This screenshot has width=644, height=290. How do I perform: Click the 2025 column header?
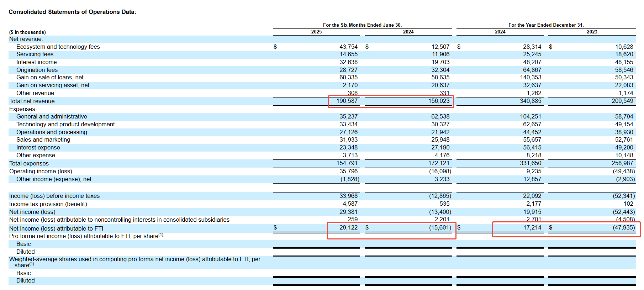point(316,32)
